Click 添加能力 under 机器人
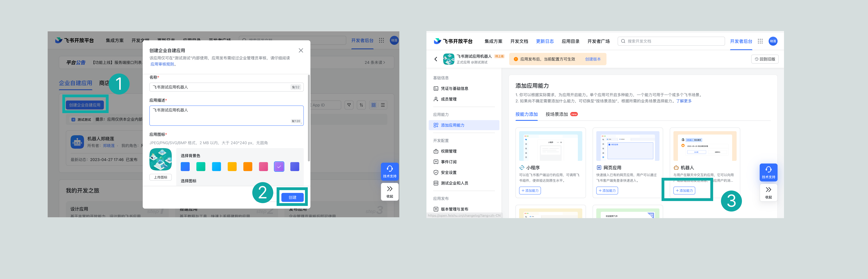 pos(684,191)
